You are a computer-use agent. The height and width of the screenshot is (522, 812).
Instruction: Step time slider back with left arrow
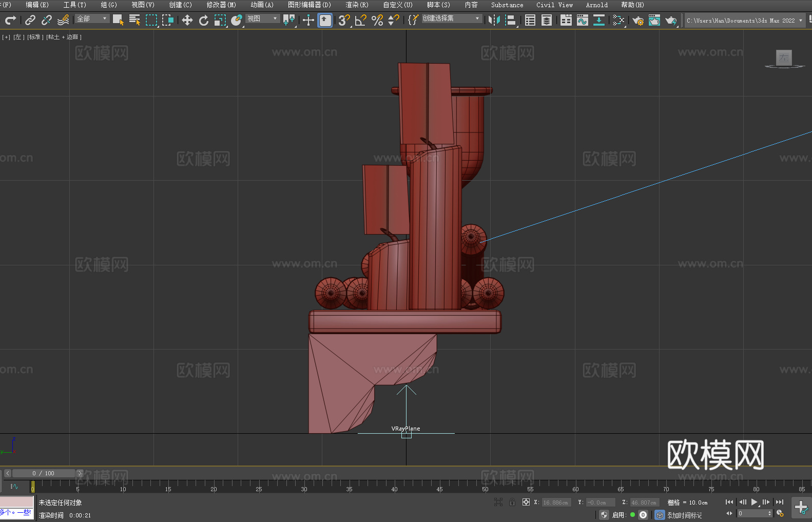tap(7, 473)
